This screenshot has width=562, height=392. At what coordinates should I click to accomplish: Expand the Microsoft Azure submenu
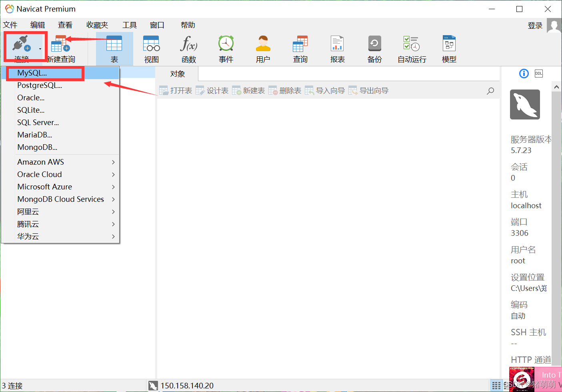pyautogui.click(x=60, y=187)
